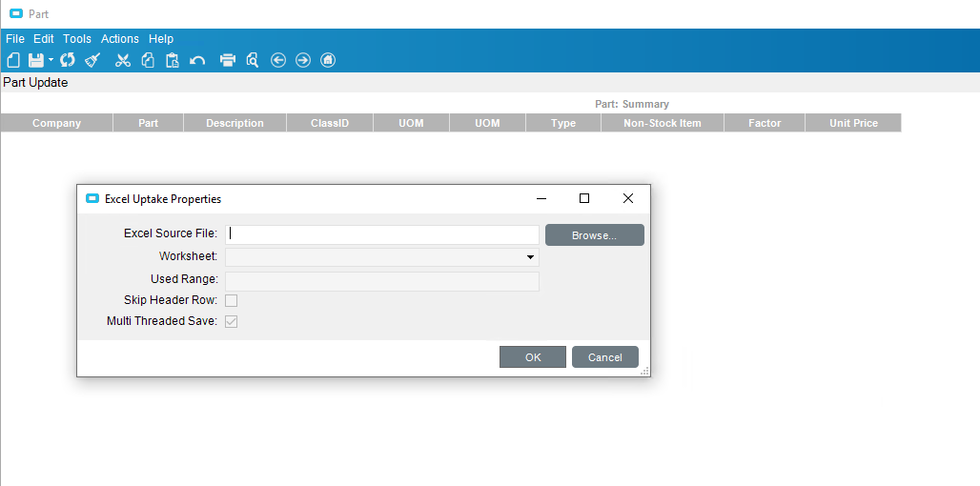Click the Non-Stock Item column header
This screenshot has height=486, width=980.
[663, 123]
